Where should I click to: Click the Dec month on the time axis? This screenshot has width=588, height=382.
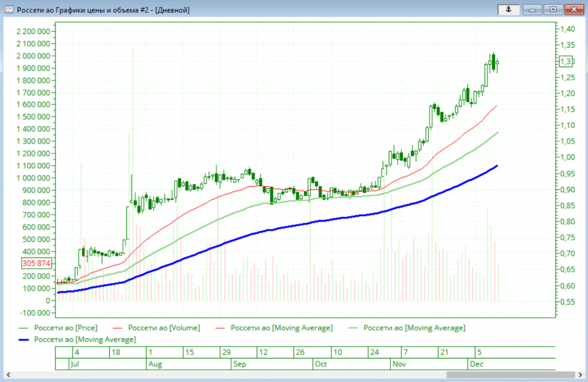tap(477, 364)
